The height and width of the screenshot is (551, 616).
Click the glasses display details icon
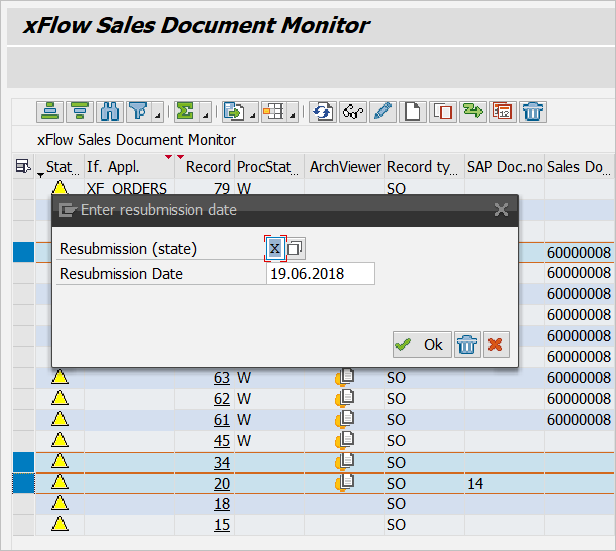click(x=352, y=112)
